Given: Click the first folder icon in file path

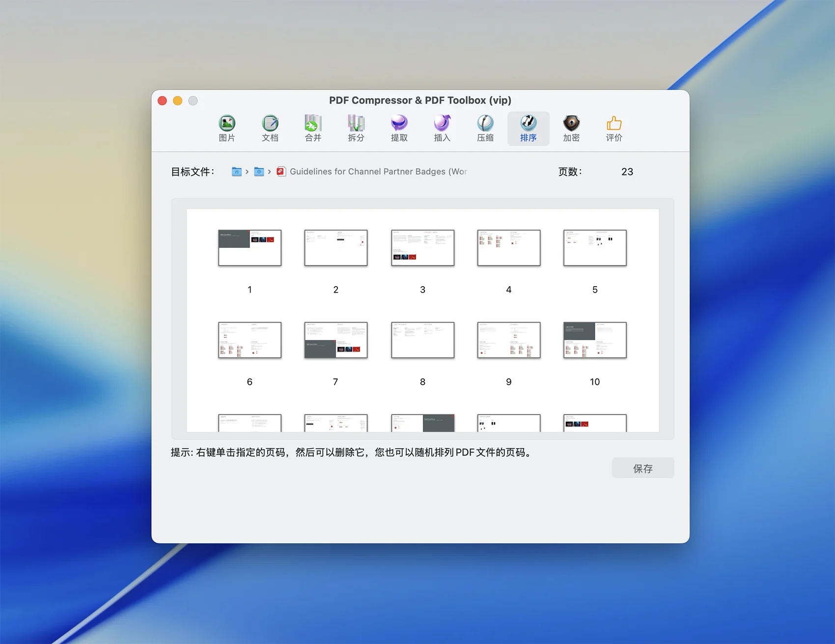Looking at the screenshot, I should click(236, 171).
